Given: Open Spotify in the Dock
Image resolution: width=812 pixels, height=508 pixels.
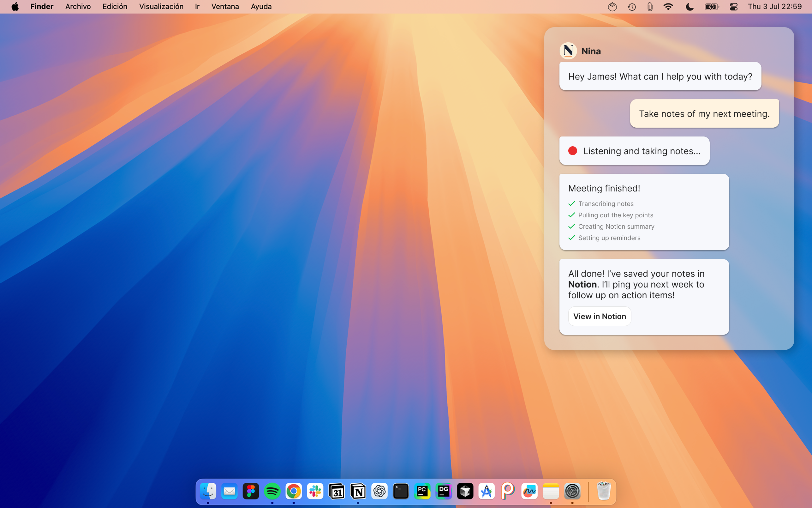Looking at the screenshot, I should pos(272,492).
